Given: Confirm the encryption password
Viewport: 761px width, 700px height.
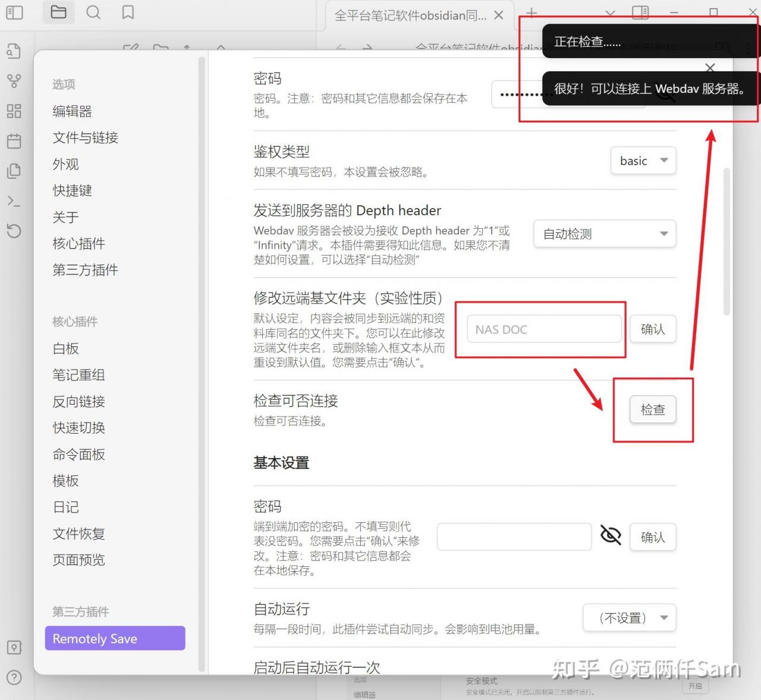Looking at the screenshot, I should (653, 537).
